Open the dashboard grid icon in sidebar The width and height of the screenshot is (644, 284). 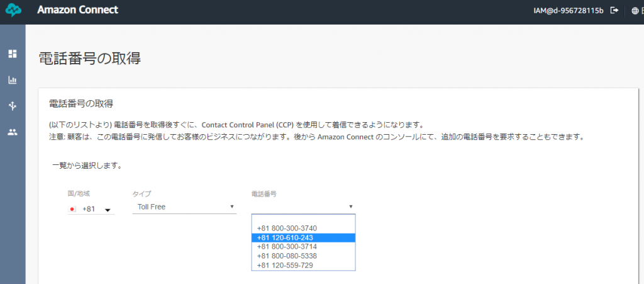tap(13, 54)
